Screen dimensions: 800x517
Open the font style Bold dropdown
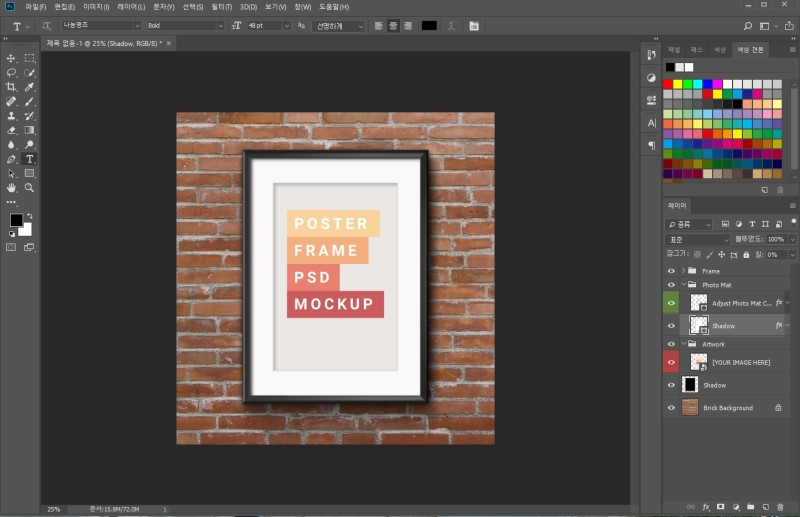pyautogui.click(x=220, y=25)
